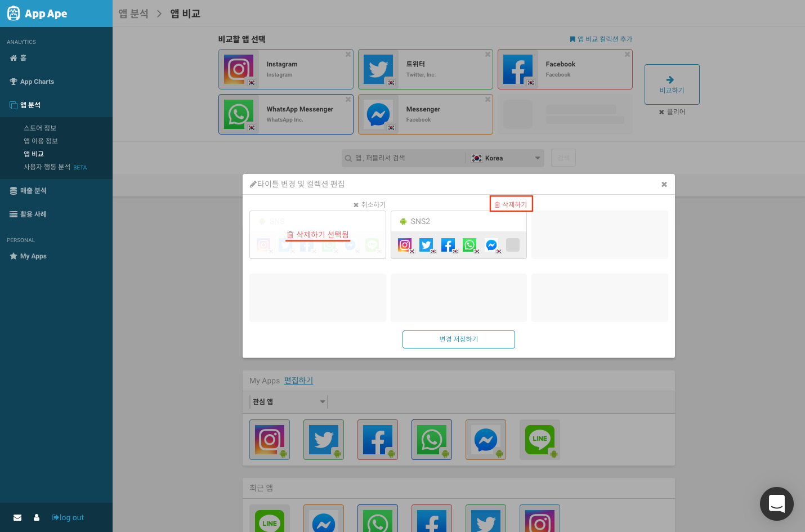This screenshot has width=805, height=532.
Task: Select Messenger in 최근 앱 list
Action: [x=324, y=518]
